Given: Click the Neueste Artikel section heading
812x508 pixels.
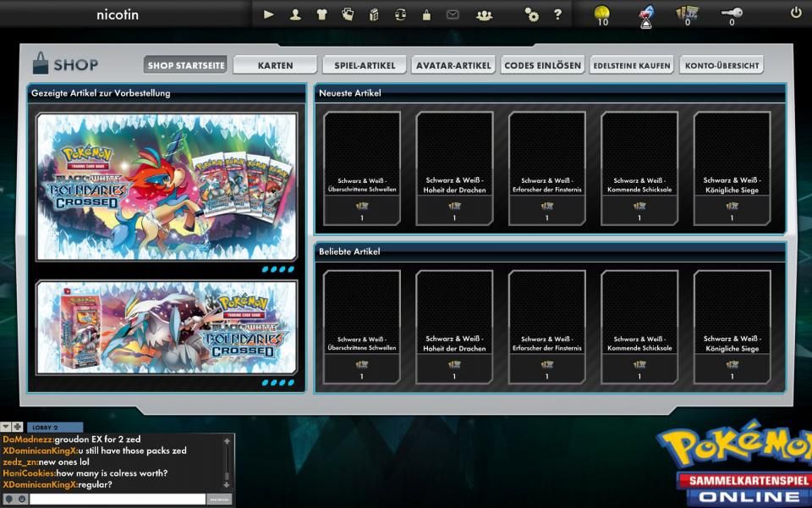Looking at the screenshot, I should [x=349, y=93].
